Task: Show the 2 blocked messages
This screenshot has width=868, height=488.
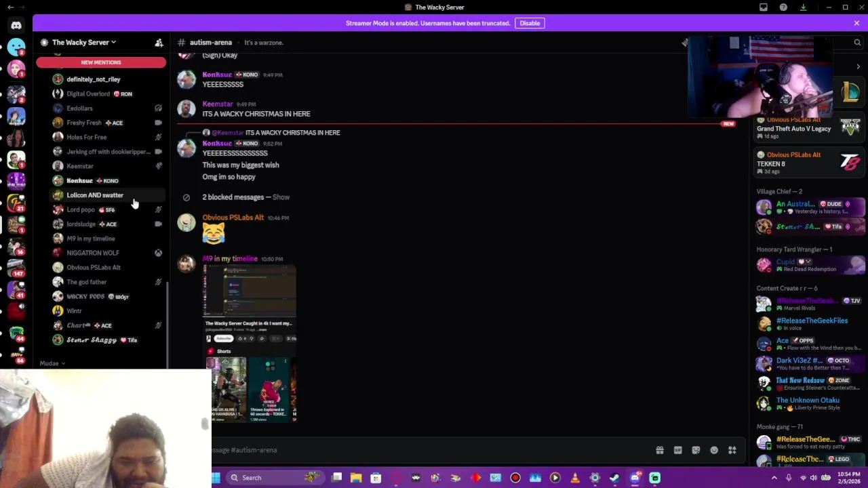Action: click(x=281, y=197)
